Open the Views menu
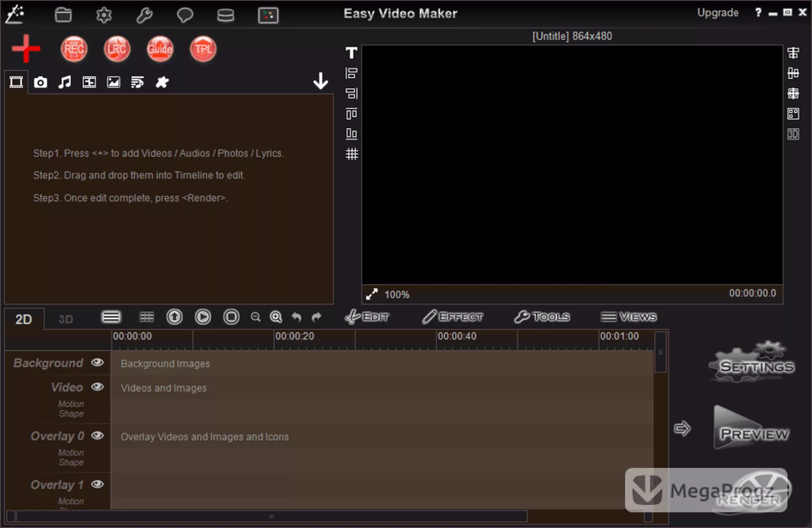The image size is (812, 528). [629, 317]
